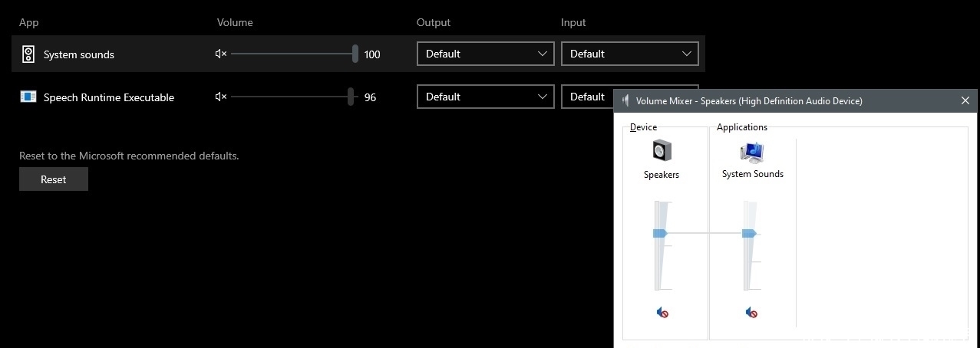Click the volume value '100'
This screenshot has width=980, height=348.
point(372,54)
